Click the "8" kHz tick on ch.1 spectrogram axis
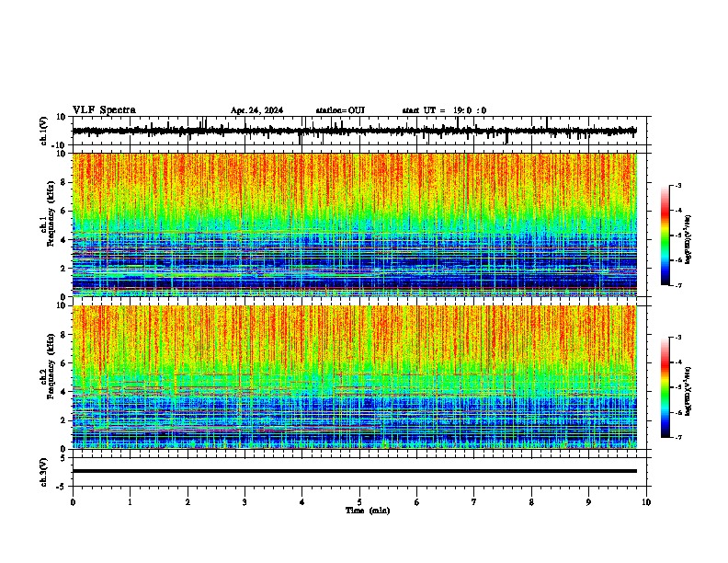This screenshot has width=728, height=563. 64,182
